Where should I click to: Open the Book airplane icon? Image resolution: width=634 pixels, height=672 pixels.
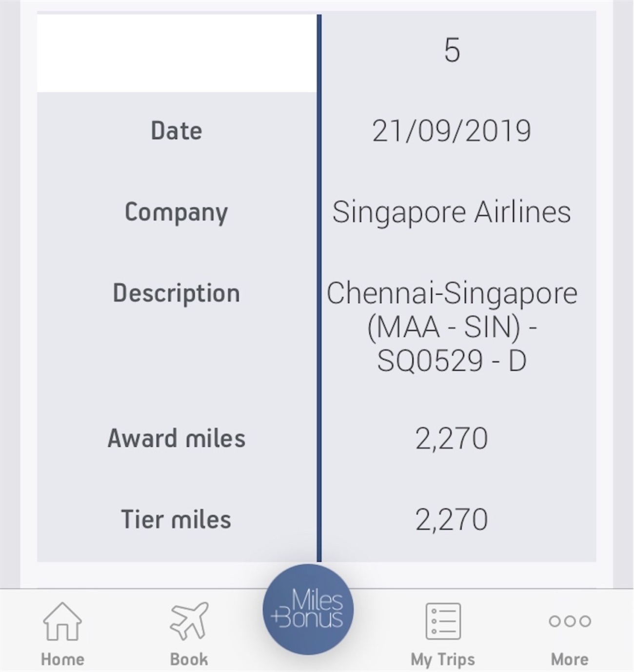(189, 621)
